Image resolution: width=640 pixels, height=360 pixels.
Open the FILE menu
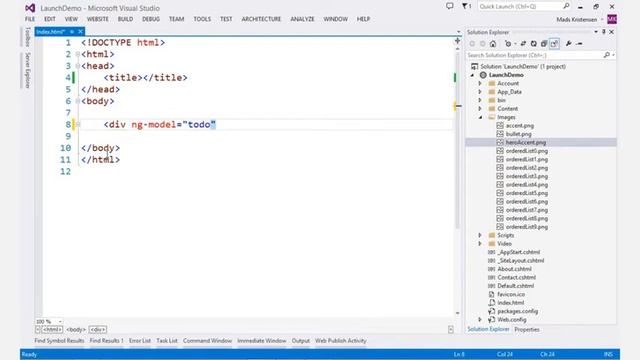click(30, 19)
